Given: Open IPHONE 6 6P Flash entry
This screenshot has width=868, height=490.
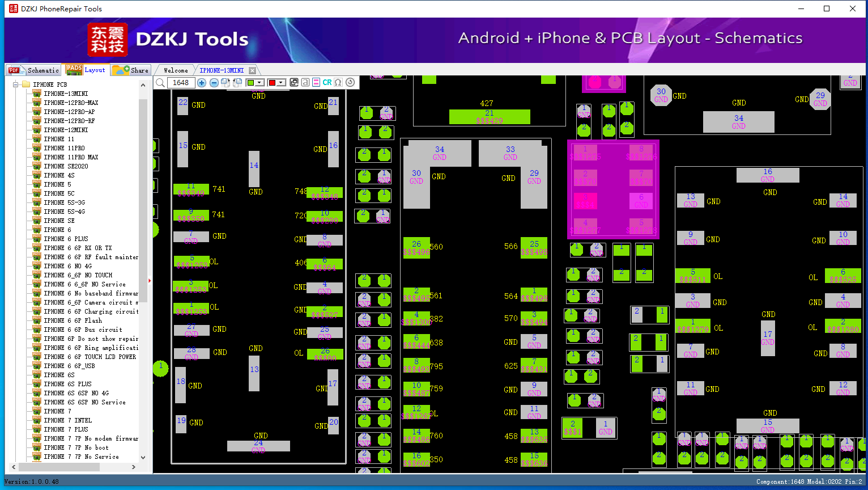Looking at the screenshot, I should [x=73, y=320].
